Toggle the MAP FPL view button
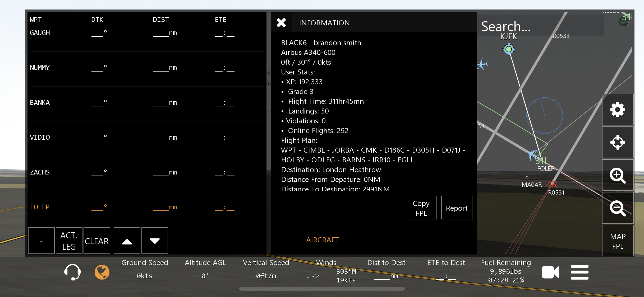This screenshot has width=644, height=297. 618,241
